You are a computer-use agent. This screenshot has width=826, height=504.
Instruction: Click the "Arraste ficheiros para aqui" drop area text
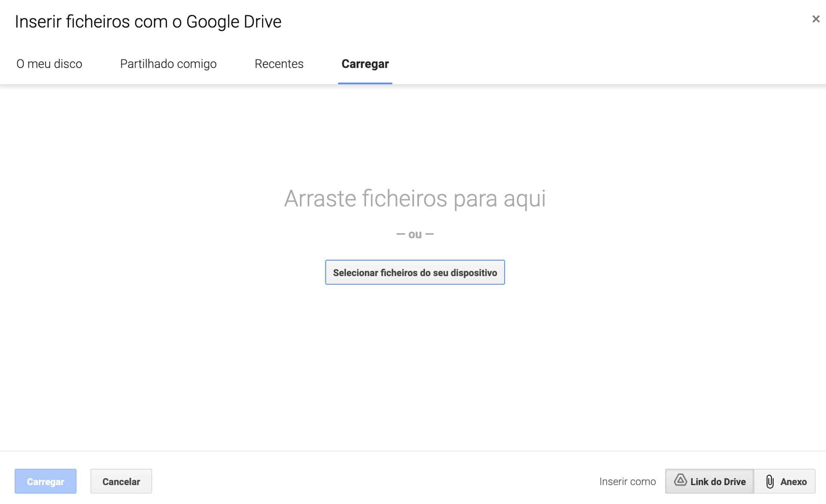tap(415, 199)
